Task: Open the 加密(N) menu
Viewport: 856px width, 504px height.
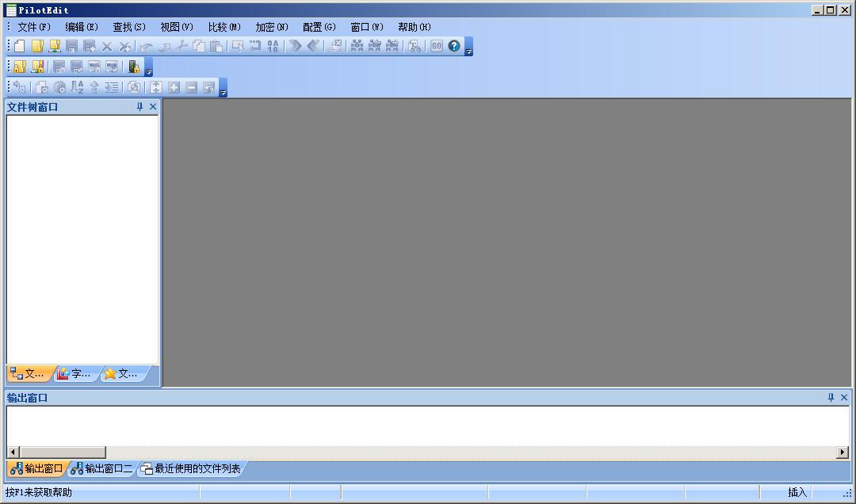Action: tap(272, 27)
